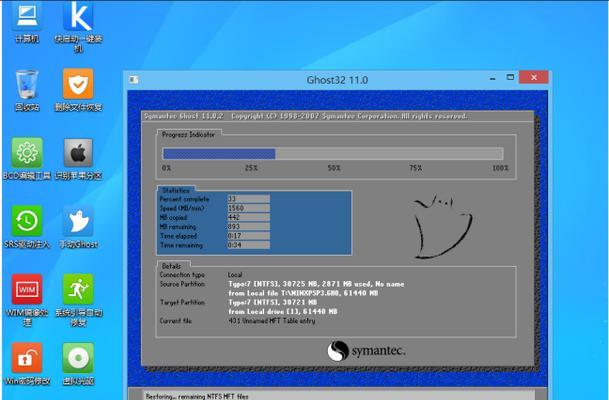The image size is (609, 400).
Task: Click the from Local drive [1] line
Action: click(283, 311)
